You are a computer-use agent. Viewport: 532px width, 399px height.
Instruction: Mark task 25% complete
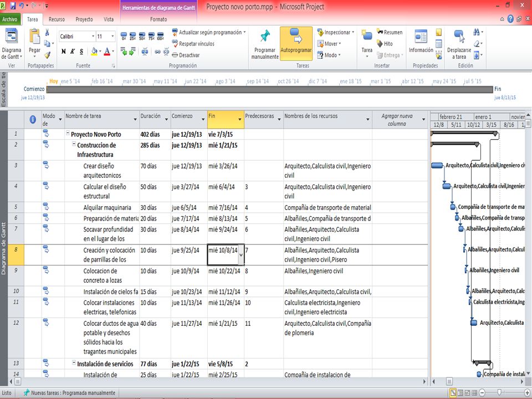pos(132,36)
